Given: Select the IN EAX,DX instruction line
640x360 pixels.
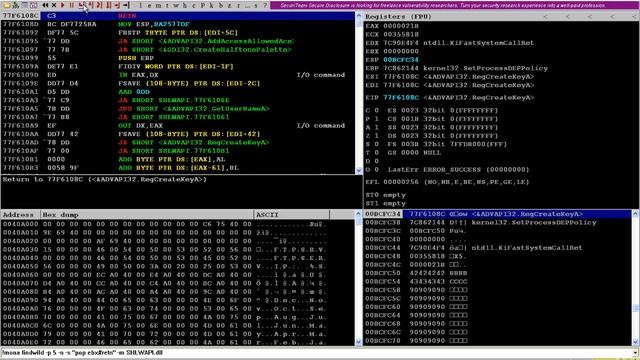Looking at the screenshot, I should 178,75.
